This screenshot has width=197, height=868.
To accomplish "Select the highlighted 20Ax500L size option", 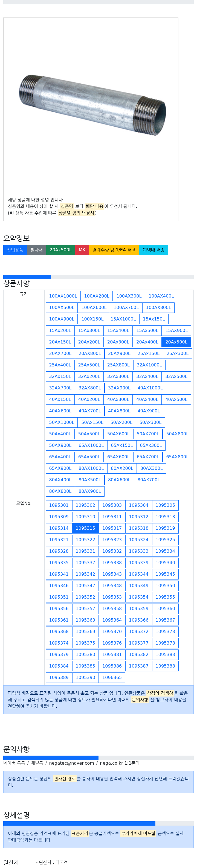I will coord(176,342).
